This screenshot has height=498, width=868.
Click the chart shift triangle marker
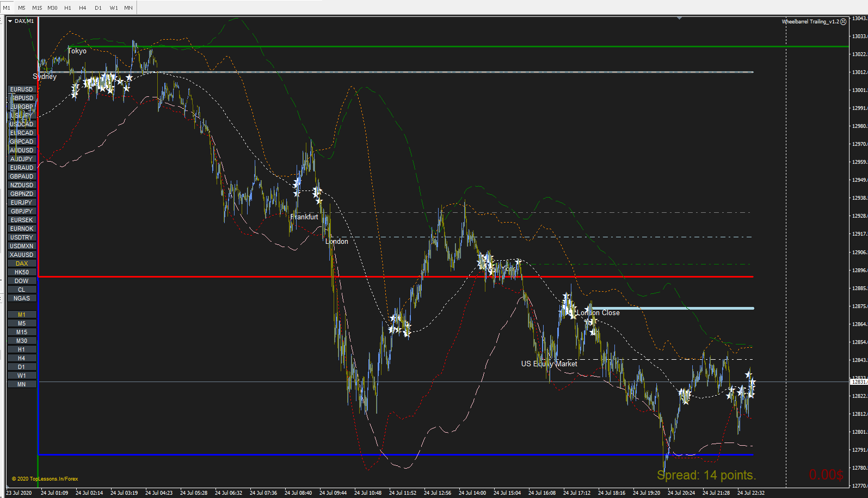(679, 18)
